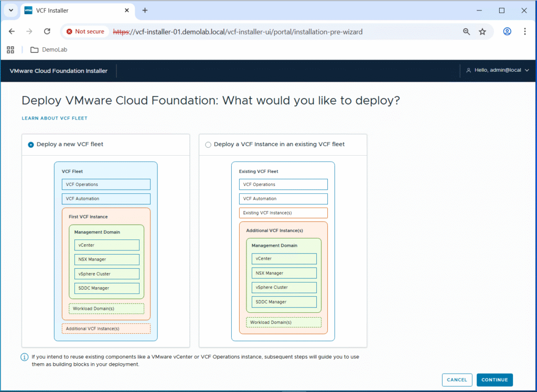Click the VMware Cloud Foundation Installer title
This screenshot has height=392, width=537.
tap(59, 71)
